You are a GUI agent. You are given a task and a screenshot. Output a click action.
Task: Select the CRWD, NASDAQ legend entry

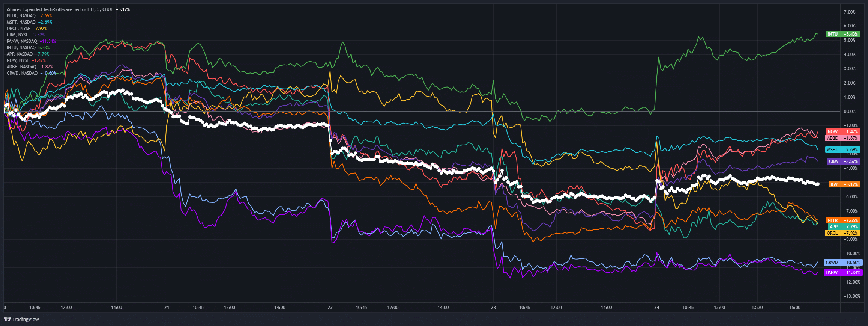tap(32, 73)
